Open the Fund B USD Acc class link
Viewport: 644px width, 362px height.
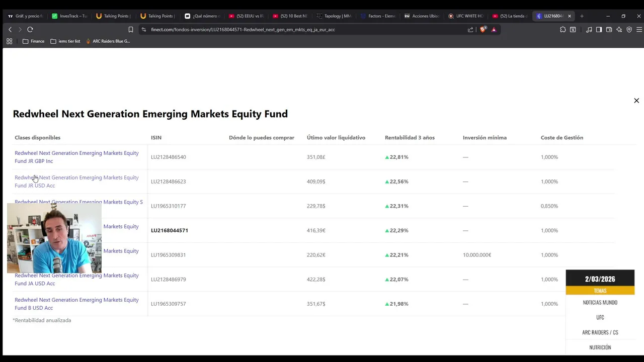pyautogui.click(x=76, y=304)
